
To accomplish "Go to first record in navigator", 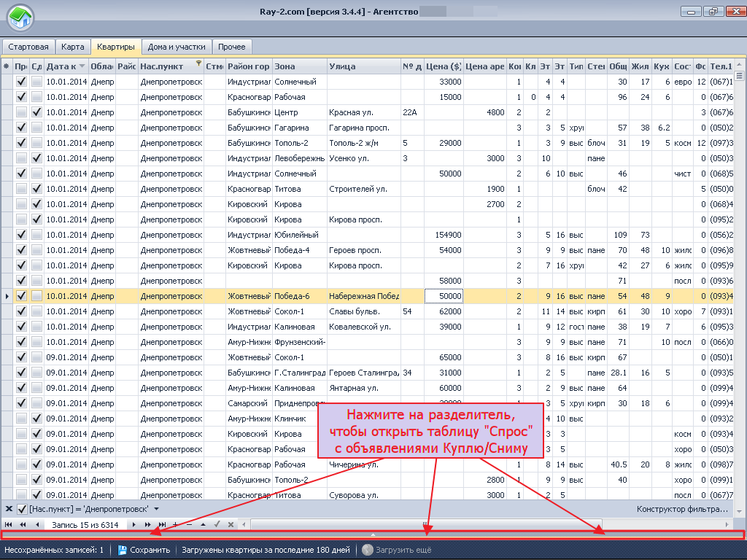I will (x=9, y=524).
